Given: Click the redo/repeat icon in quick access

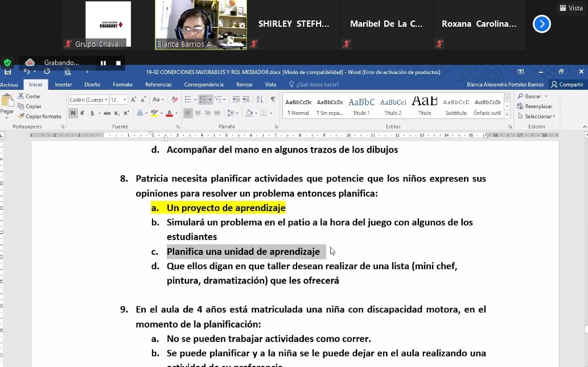Looking at the screenshot, I should click(x=47, y=71).
